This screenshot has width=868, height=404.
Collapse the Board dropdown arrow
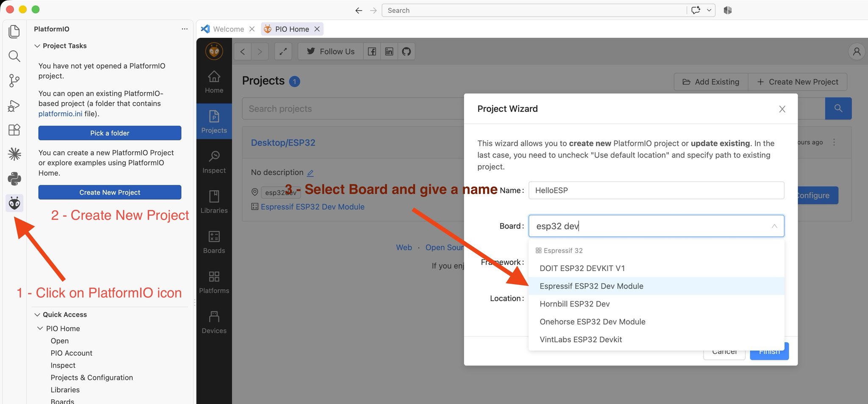pyautogui.click(x=774, y=226)
